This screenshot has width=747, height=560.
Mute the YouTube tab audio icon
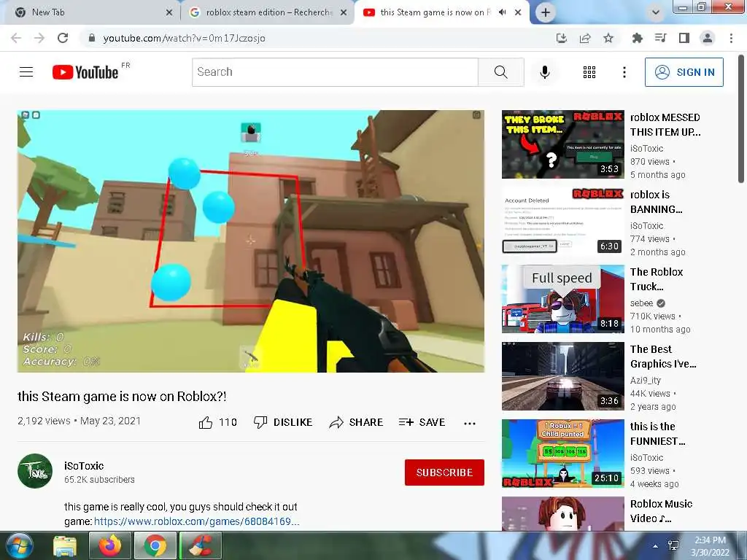502,12
